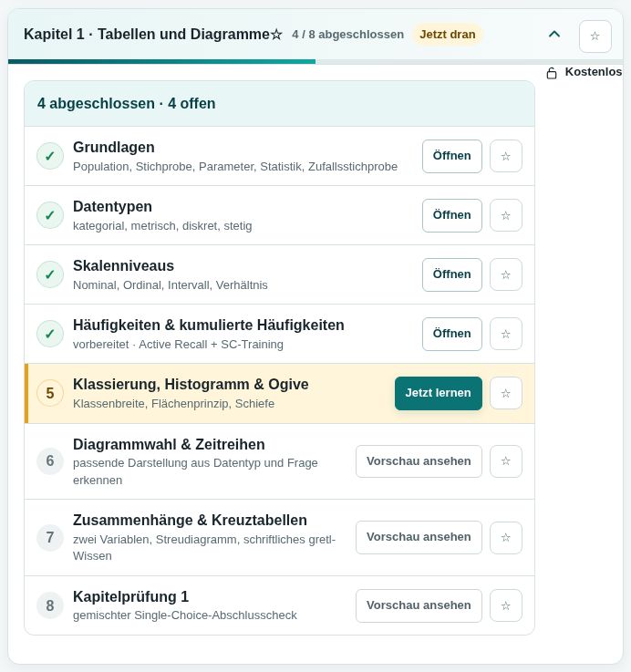The image size is (631, 672).
Task: Click the small star after 'Tabellen und Diagramme'
Action: (276, 35)
